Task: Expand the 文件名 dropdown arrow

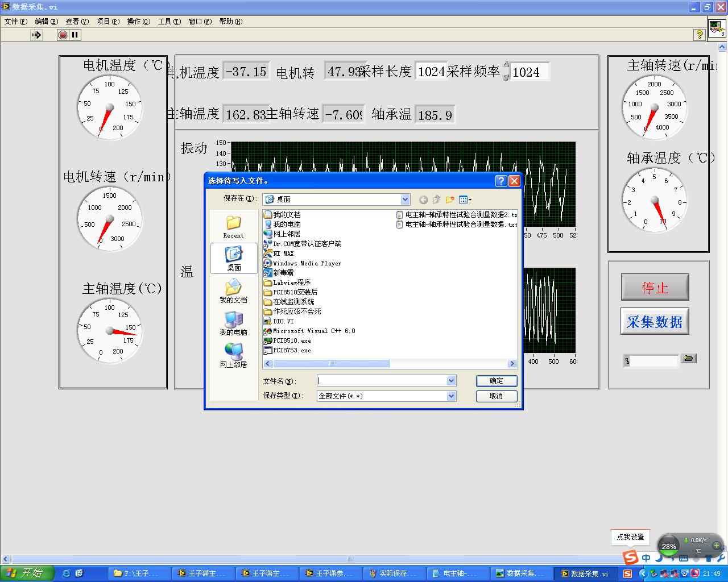Action: click(452, 381)
